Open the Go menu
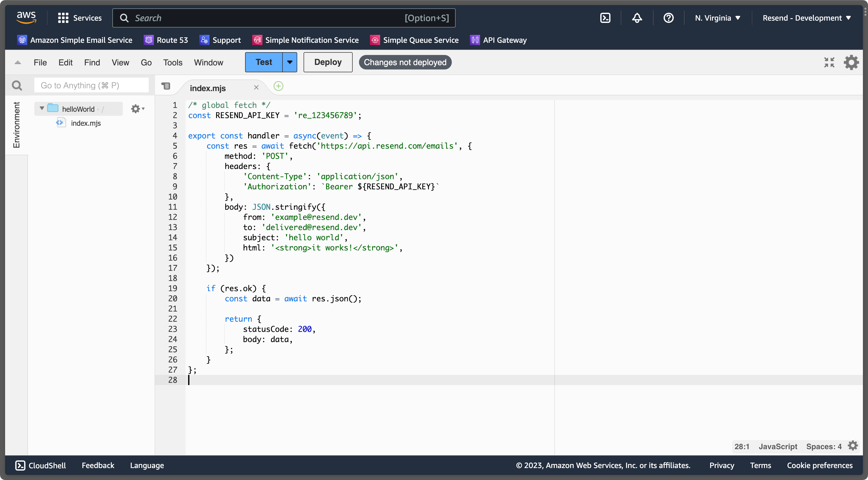 coord(146,62)
